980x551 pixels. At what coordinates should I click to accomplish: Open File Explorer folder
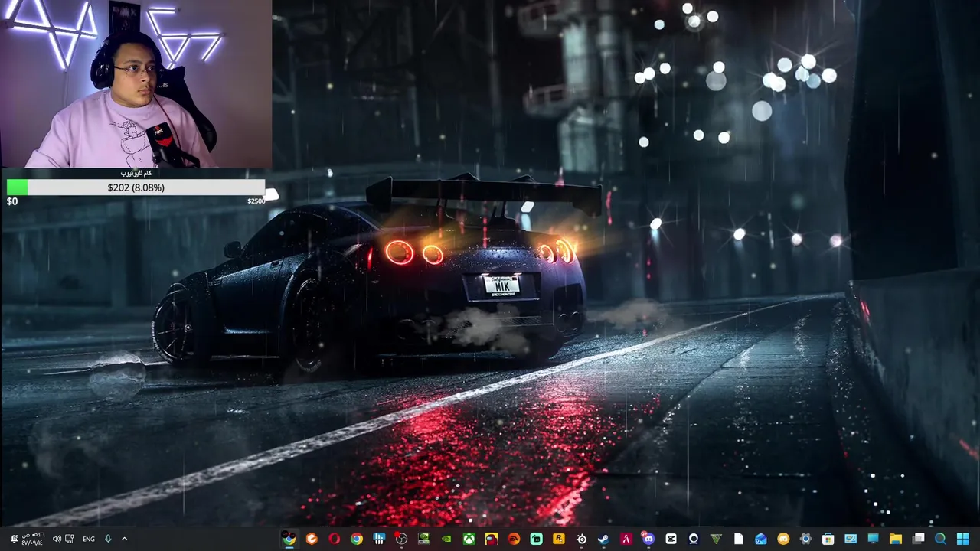click(x=896, y=539)
